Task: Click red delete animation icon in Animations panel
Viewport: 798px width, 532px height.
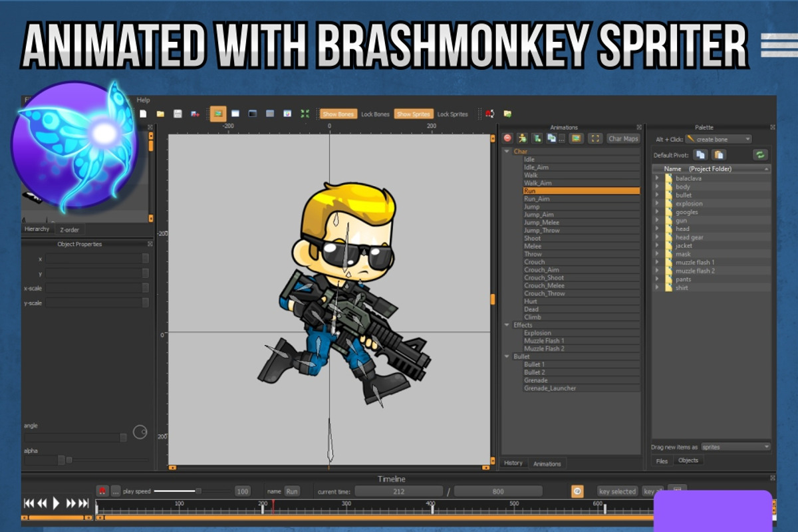Action: click(507, 138)
